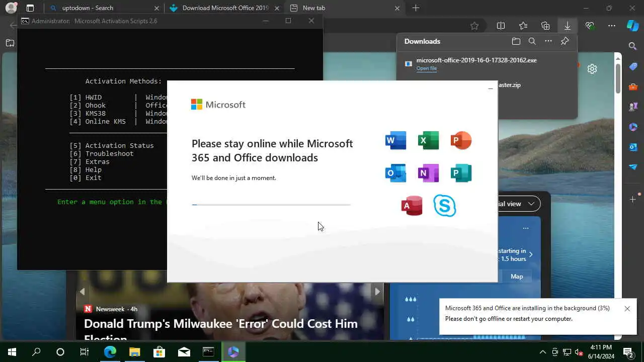Minimize the Office installer dialog
This screenshot has width=644, height=362.
(490, 88)
